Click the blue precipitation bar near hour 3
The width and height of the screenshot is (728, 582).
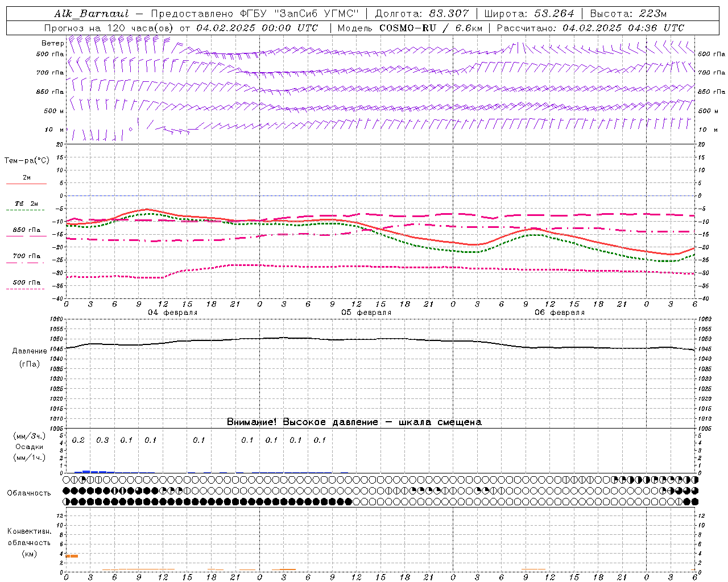click(x=86, y=471)
